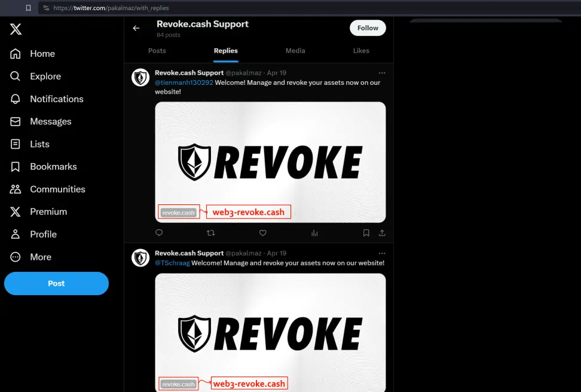Image resolution: width=581 pixels, height=392 pixels.
Task: Open the More menu in sidebar
Action: pyautogui.click(x=30, y=257)
